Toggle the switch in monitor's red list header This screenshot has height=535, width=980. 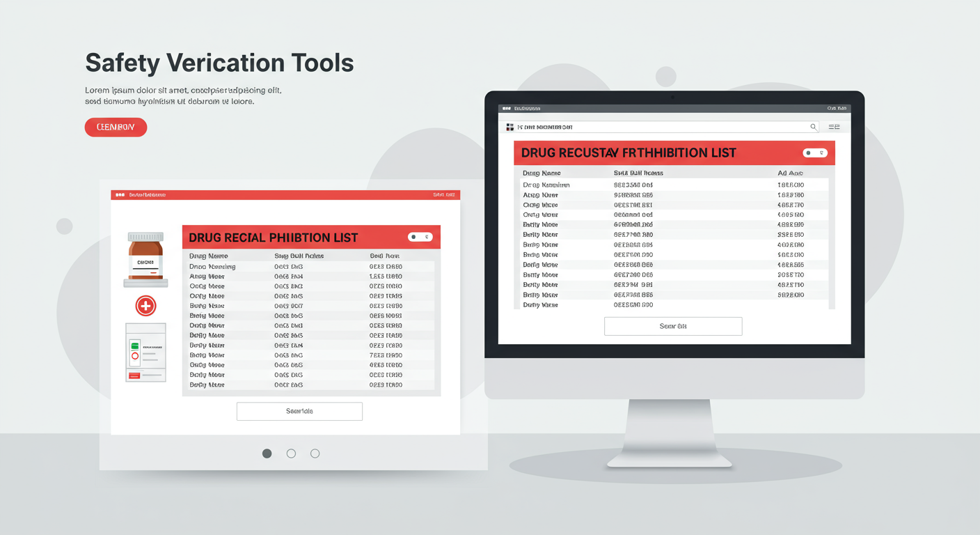tap(814, 153)
